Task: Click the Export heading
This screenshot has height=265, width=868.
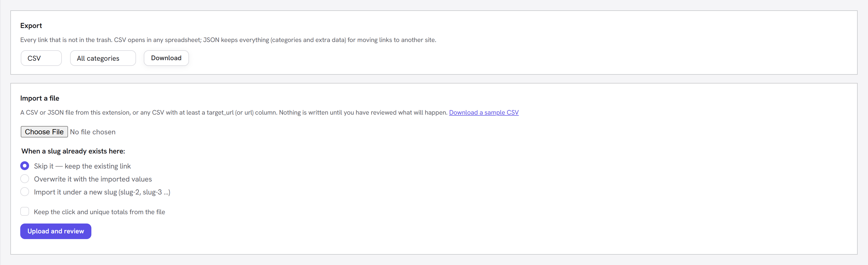Action: pyautogui.click(x=31, y=26)
